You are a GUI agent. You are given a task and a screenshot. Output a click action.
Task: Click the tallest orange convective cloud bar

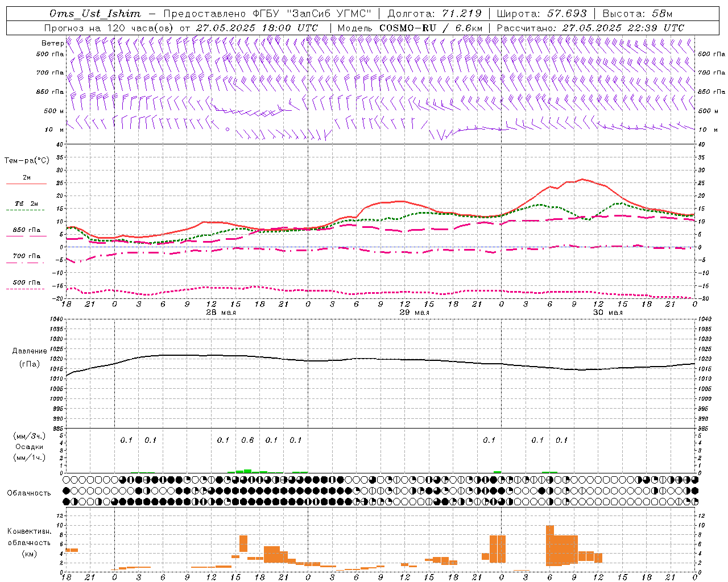tap(550, 546)
